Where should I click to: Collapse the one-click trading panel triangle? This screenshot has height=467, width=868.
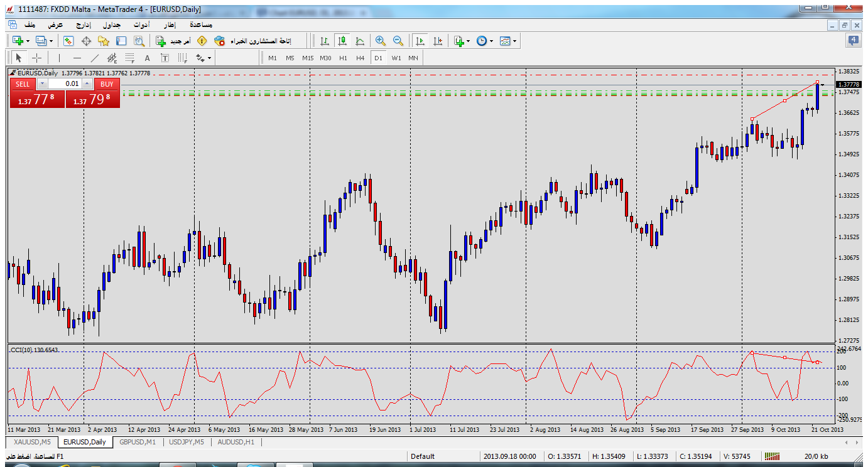coord(13,73)
